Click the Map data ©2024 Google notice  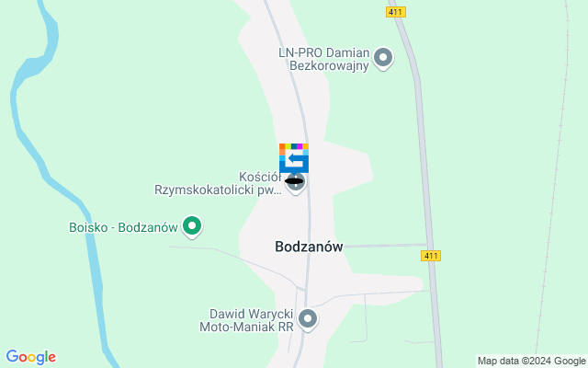tap(532, 362)
